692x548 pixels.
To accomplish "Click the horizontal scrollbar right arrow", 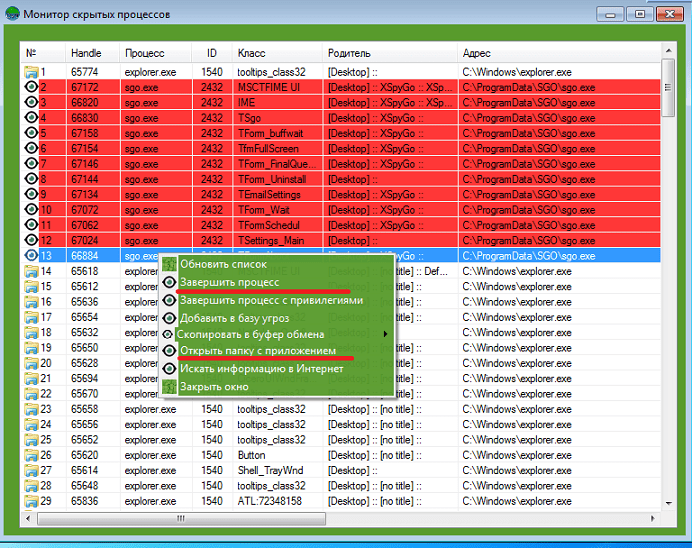I will click(x=653, y=518).
